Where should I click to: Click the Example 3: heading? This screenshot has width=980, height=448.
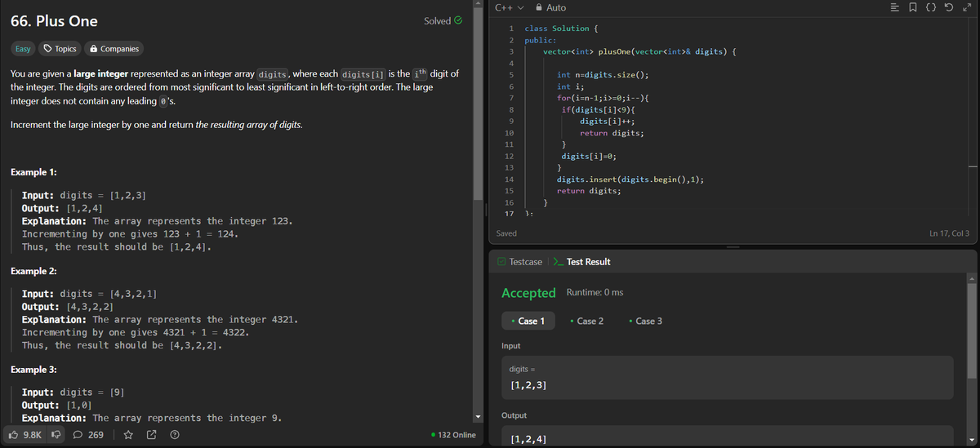pos(33,370)
